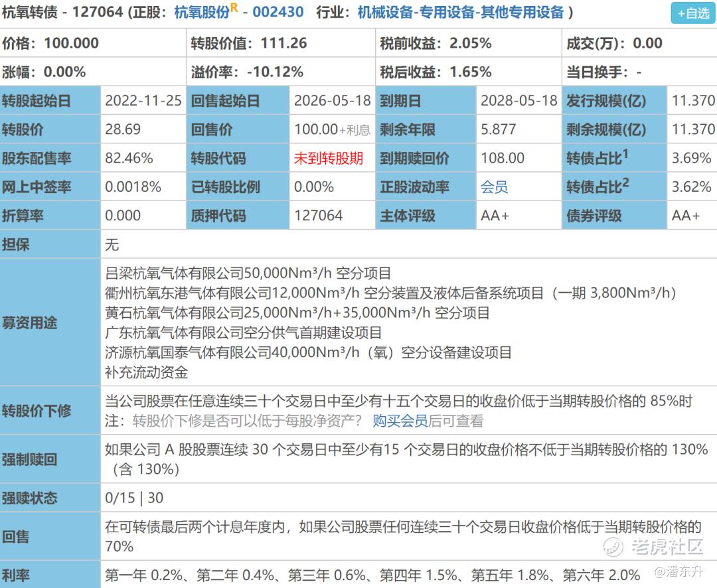
Task: Click the 转股价值: 111.26 cell
Action: tap(281, 43)
